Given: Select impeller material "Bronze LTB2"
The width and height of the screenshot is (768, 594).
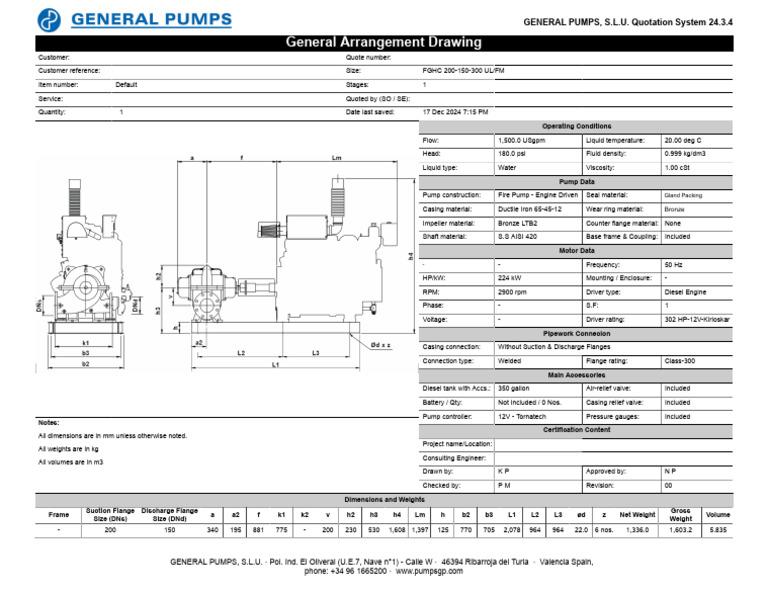Looking at the screenshot, I should coord(517,223).
